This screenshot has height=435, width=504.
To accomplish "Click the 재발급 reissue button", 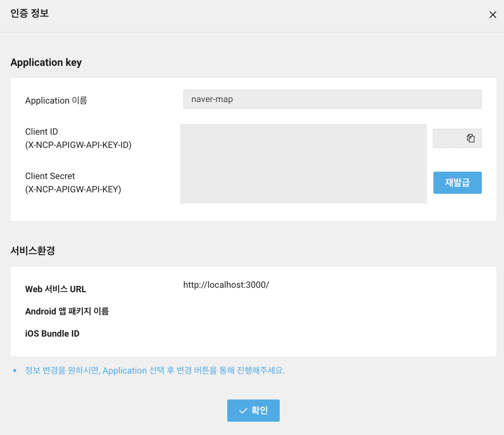I will tap(457, 183).
